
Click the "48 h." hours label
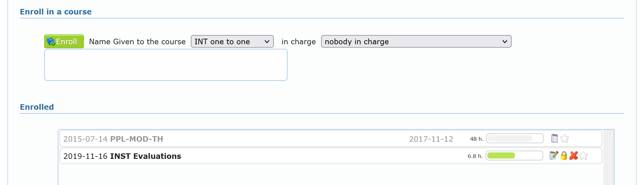[x=477, y=139]
